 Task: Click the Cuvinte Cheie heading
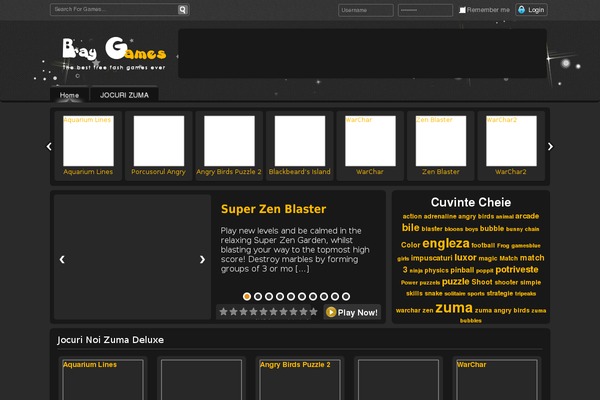coord(471,202)
